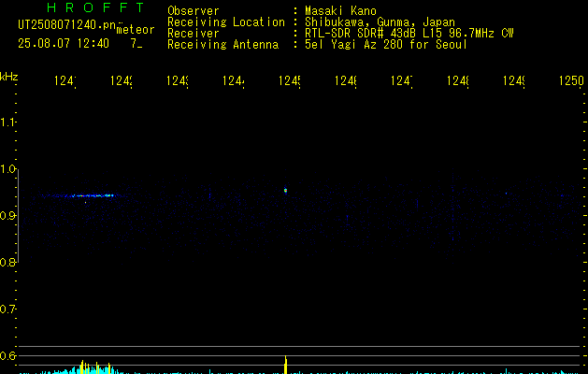Screen dimensions: 588x374
Task: Click the word meteor in header
Action: 136,30
